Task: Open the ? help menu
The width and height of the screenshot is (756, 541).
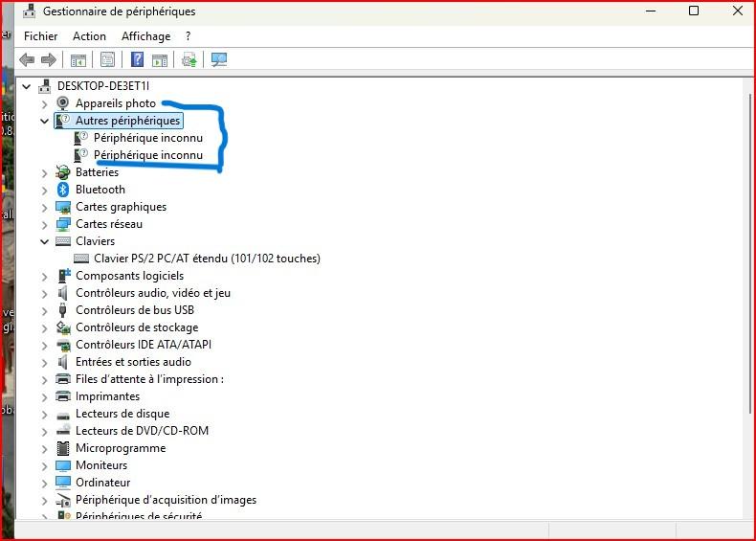Action: 188,36
